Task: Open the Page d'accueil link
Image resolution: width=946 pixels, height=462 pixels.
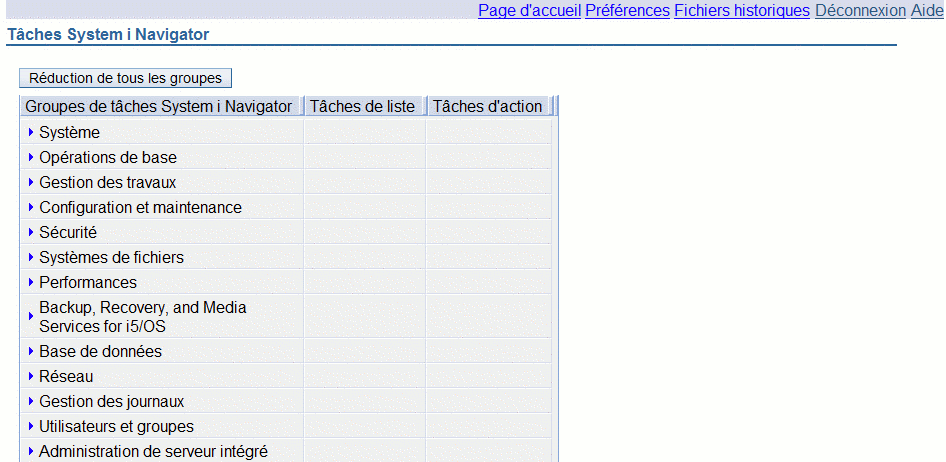Action: pyautogui.click(x=529, y=10)
